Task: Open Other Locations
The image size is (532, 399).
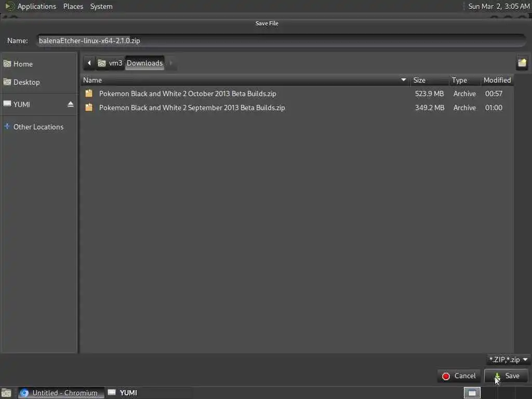Action: tap(38, 127)
